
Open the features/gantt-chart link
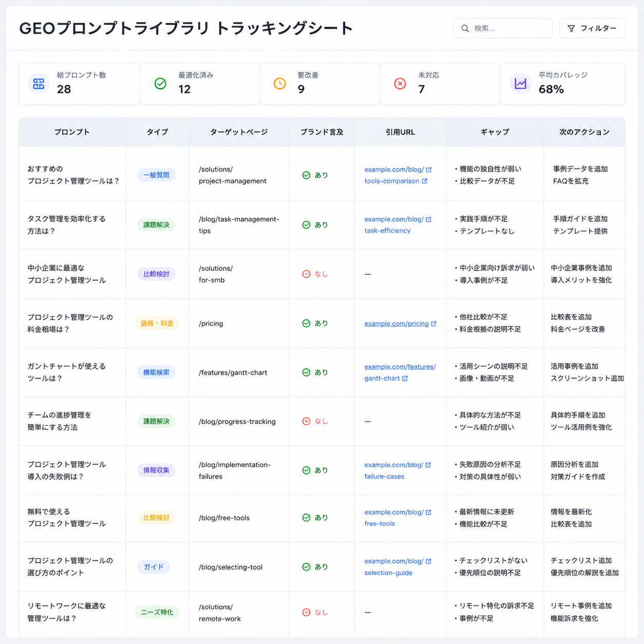point(400,372)
